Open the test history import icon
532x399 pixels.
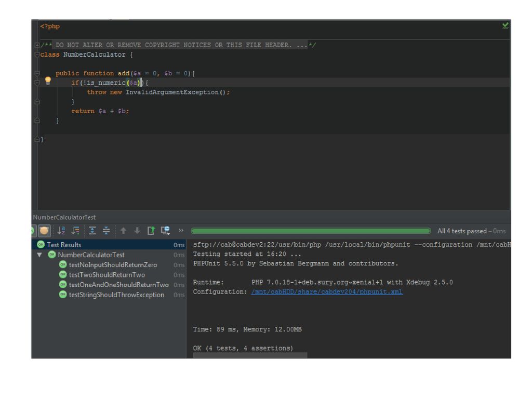pos(166,231)
